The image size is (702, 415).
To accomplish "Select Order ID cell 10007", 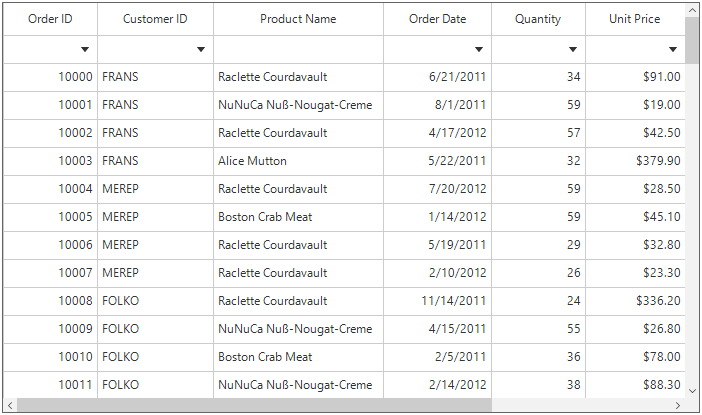I will (x=50, y=273).
